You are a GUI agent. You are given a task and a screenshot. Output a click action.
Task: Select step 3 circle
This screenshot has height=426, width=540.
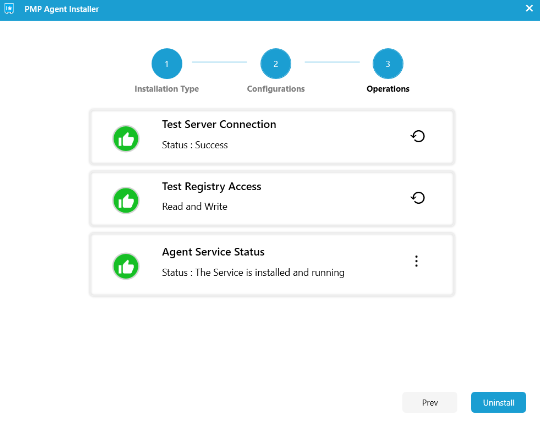click(388, 64)
